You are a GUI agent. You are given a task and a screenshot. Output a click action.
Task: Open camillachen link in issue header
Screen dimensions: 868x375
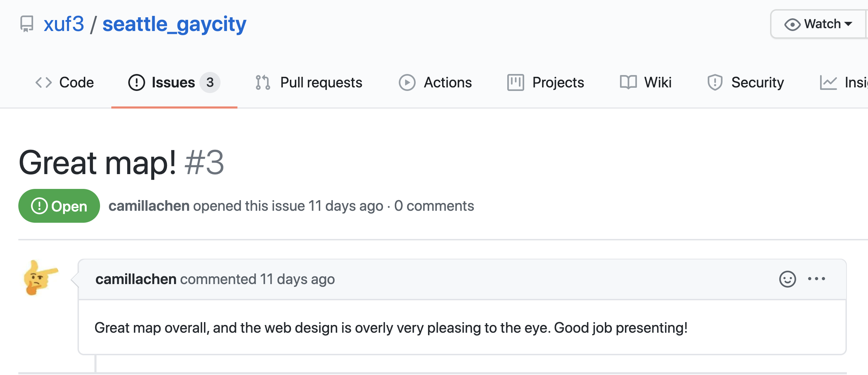tap(149, 206)
